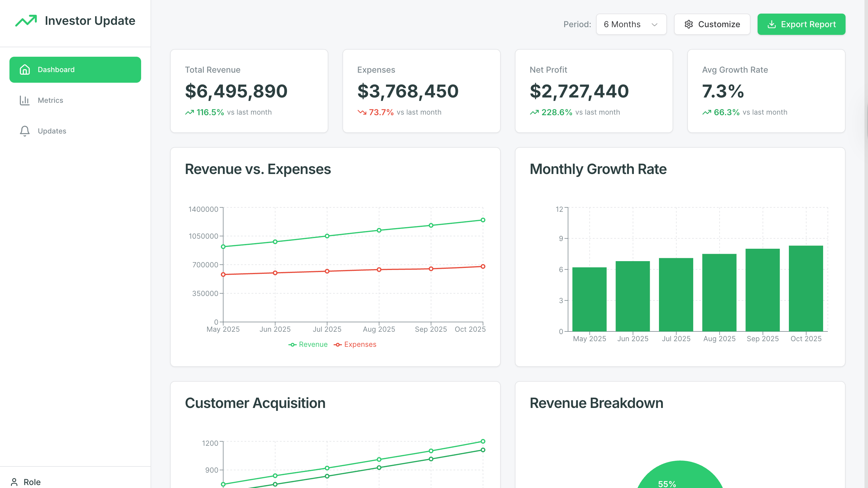This screenshot has height=488, width=868.
Task: Click Expenses downward trend arrow icon
Action: [362, 112]
